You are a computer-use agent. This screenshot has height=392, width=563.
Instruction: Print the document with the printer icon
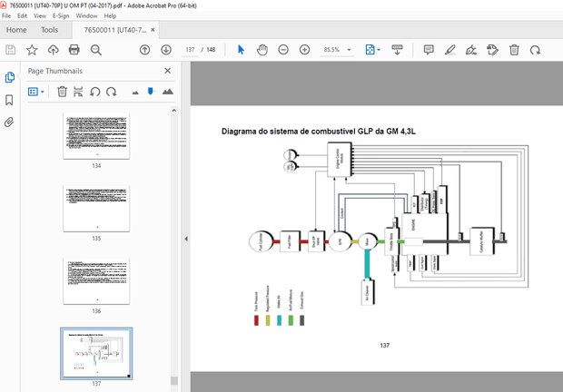tap(74, 50)
